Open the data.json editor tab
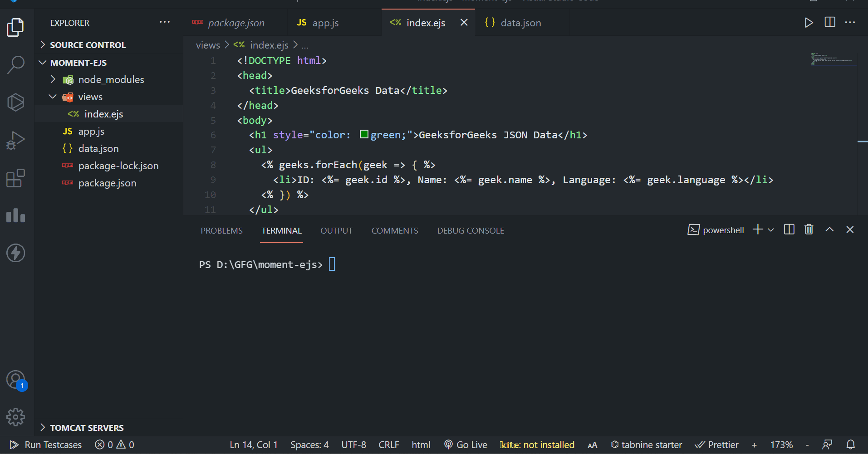The height and width of the screenshot is (454, 868). tap(520, 22)
